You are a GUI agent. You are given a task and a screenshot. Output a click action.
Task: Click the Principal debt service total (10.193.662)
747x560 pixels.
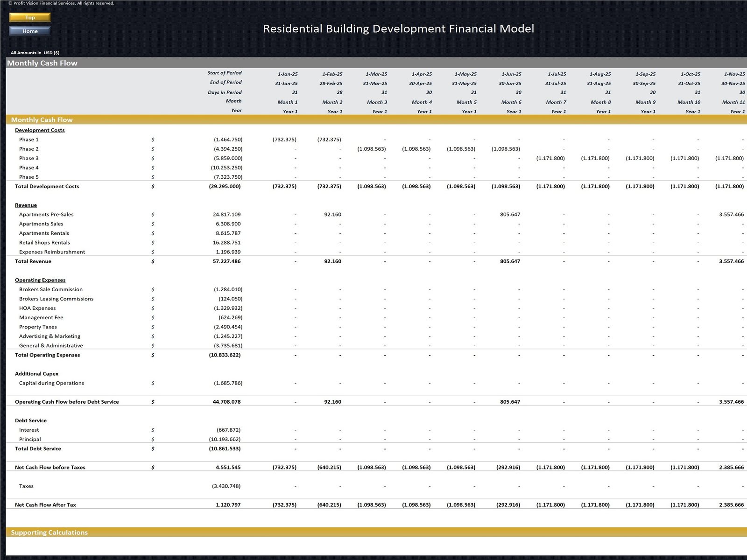point(225,439)
